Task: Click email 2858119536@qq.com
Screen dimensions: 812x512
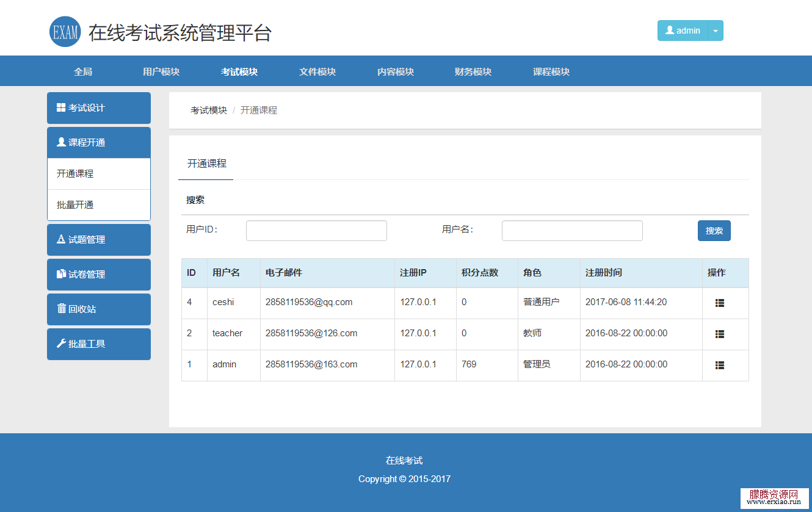Action: (x=309, y=302)
